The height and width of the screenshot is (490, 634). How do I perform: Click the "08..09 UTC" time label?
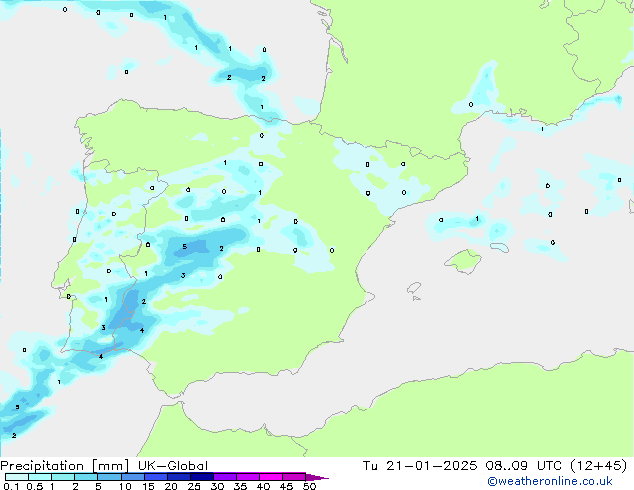[538, 465]
